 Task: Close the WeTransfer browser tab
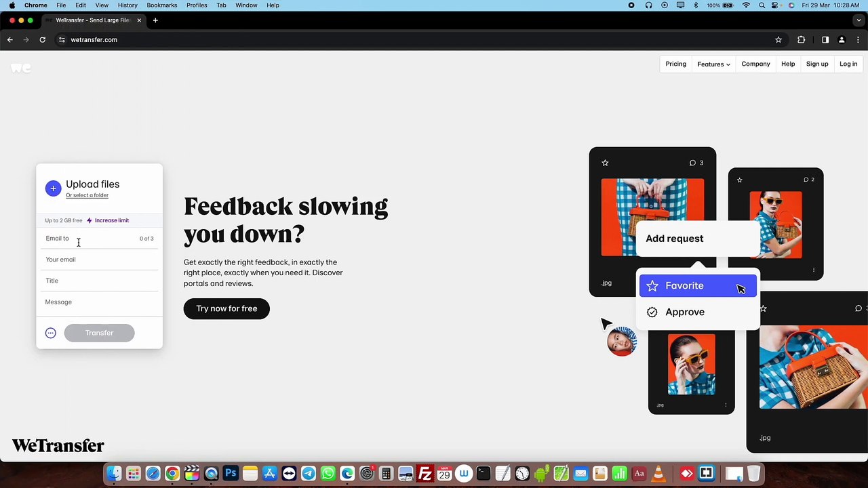coord(139,20)
